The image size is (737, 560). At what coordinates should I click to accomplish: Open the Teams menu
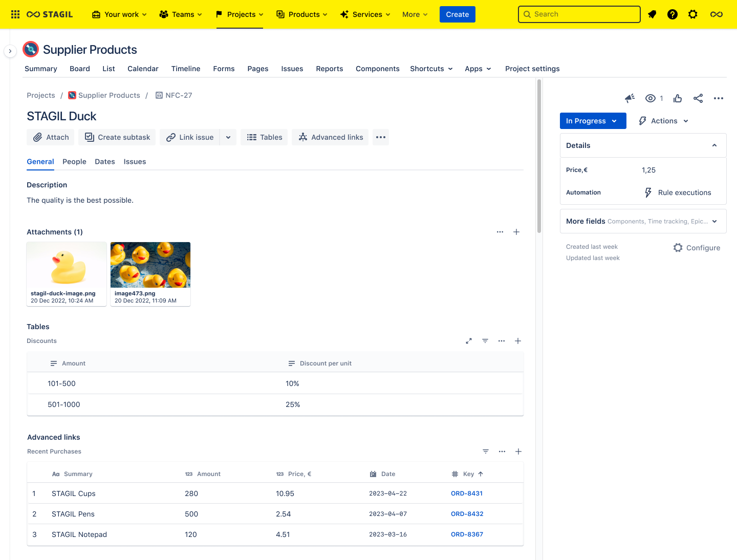tap(181, 14)
